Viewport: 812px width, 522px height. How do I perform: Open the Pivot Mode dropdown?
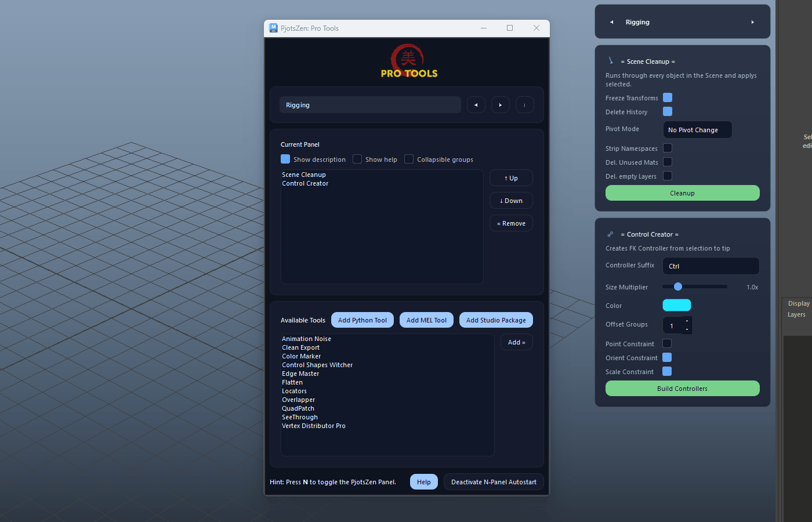coord(697,130)
